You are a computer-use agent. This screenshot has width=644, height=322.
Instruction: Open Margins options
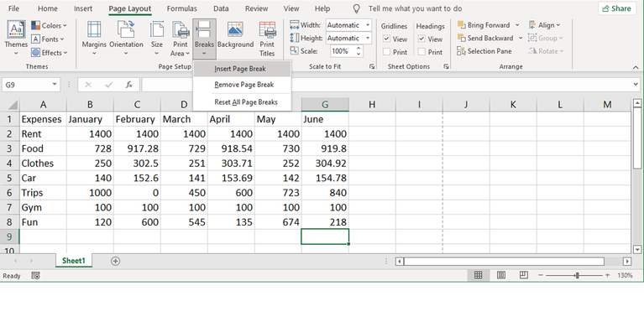point(94,39)
